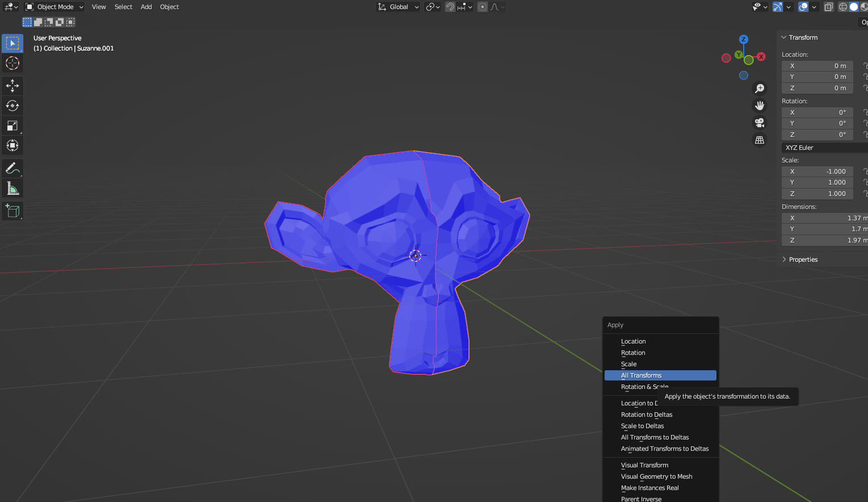Select the Add Cube tool
The image size is (868, 502).
tap(12, 211)
